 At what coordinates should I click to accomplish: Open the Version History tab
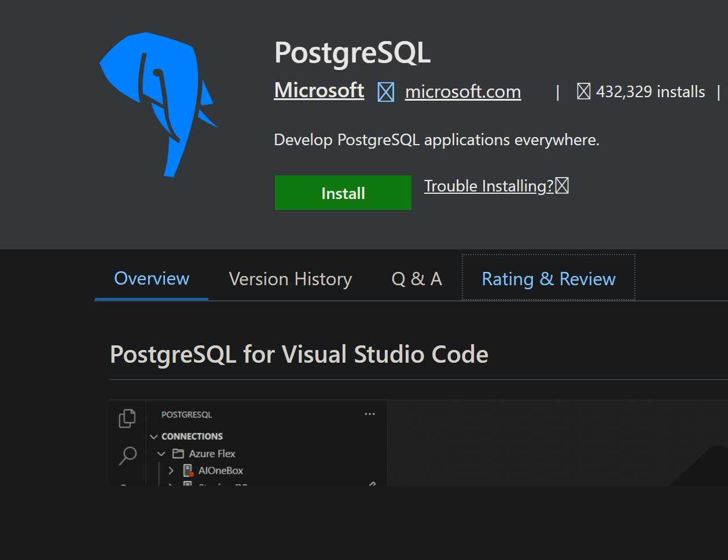[291, 279]
